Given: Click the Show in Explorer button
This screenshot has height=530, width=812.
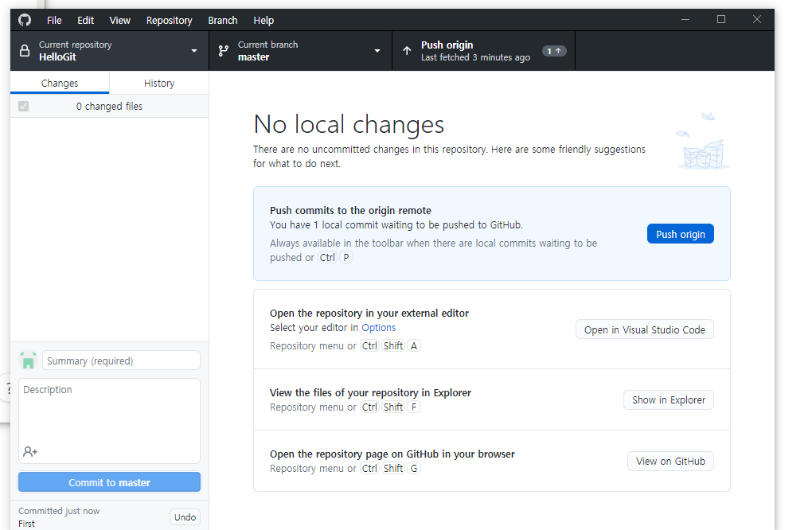Looking at the screenshot, I should tap(669, 399).
